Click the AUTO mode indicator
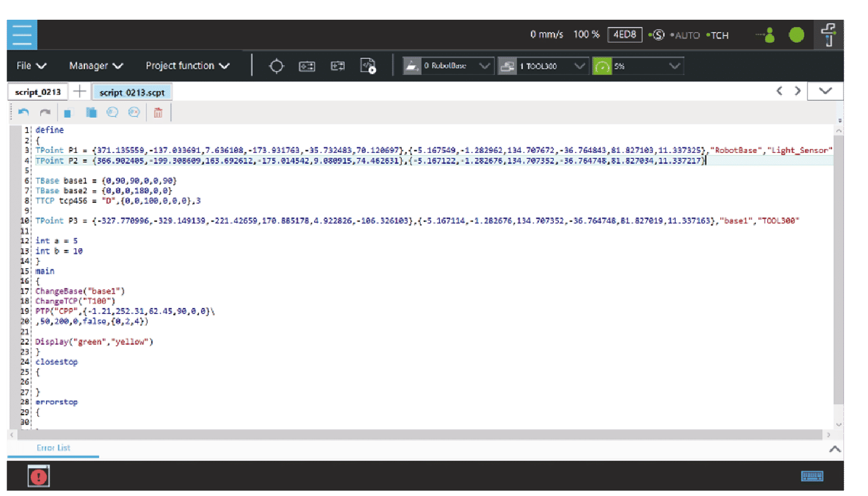Viewport: 868px width, 496px height. pyautogui.click(x=686, y=35)
